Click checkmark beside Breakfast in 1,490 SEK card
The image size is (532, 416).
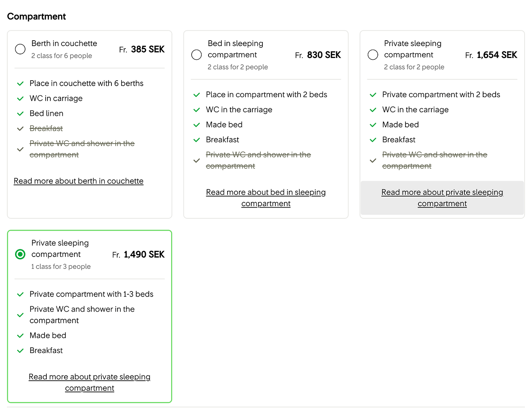(20, 351)
